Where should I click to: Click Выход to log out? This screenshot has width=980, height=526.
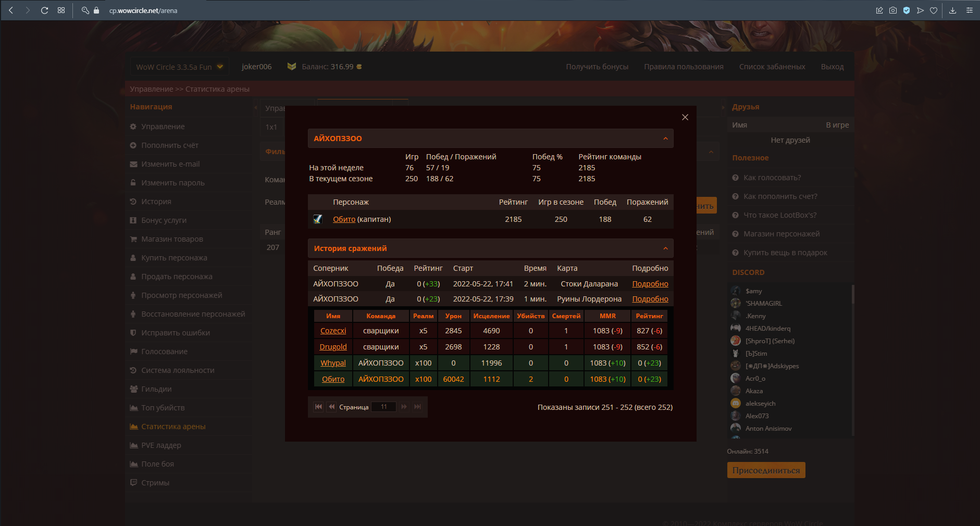coord(832,67)
